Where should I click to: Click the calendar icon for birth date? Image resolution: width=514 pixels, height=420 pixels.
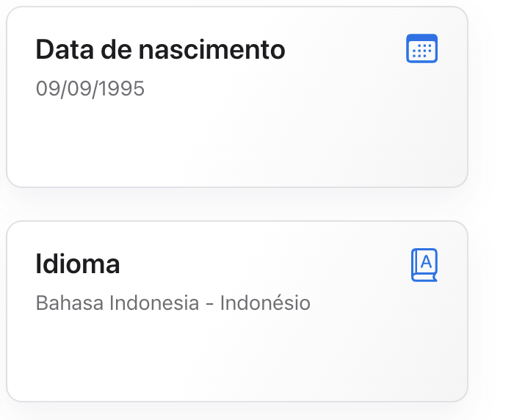pos(421,48)
